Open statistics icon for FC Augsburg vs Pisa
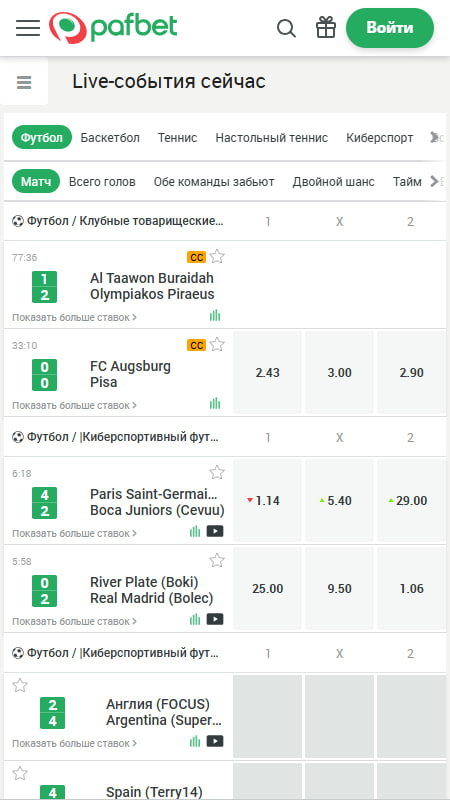This screenshot has height=800, width=450. (215, 404)
